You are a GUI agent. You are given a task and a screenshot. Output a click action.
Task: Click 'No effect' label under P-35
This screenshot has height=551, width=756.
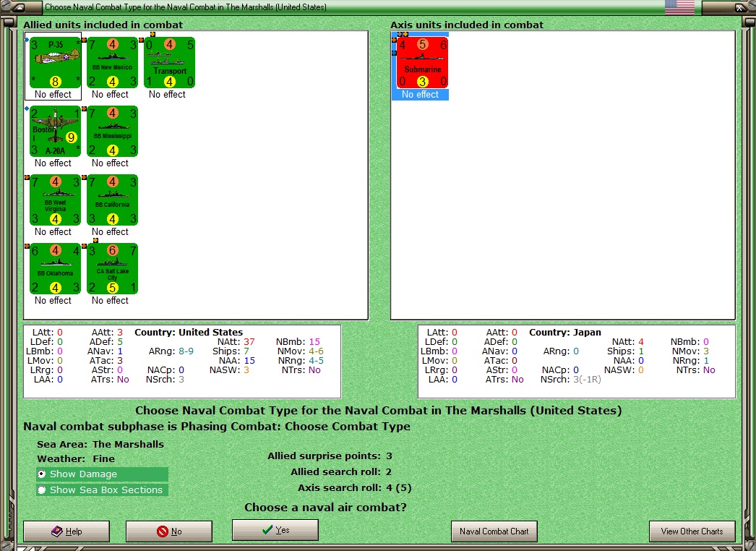[x=53, y=95]
